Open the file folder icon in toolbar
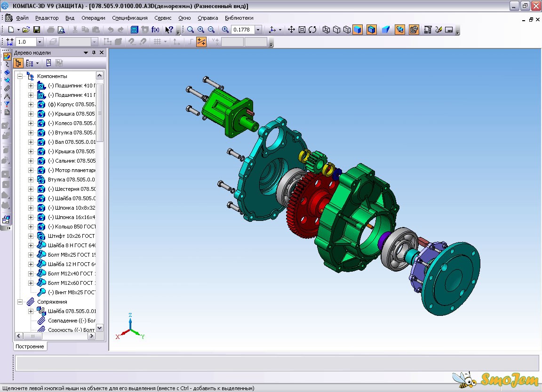542x392 pixels. (26, 30)
